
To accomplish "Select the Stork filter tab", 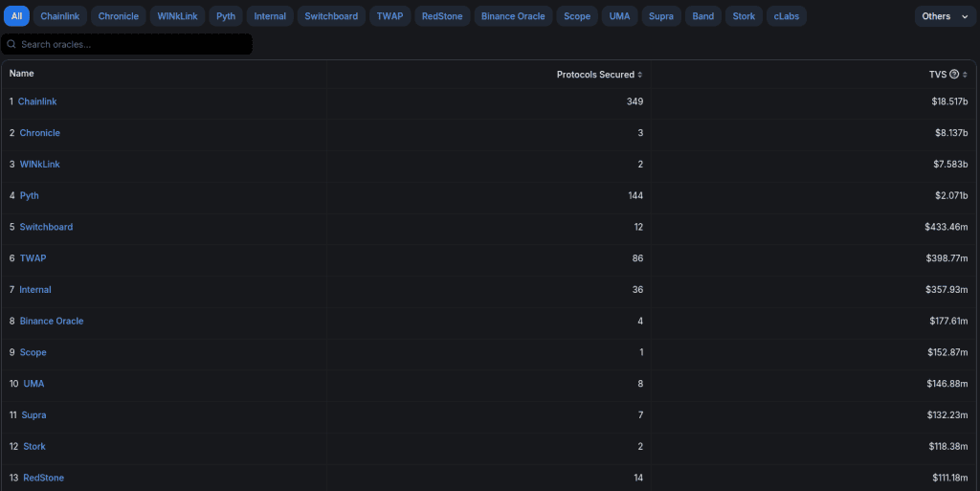I will [x=744, y=16].
